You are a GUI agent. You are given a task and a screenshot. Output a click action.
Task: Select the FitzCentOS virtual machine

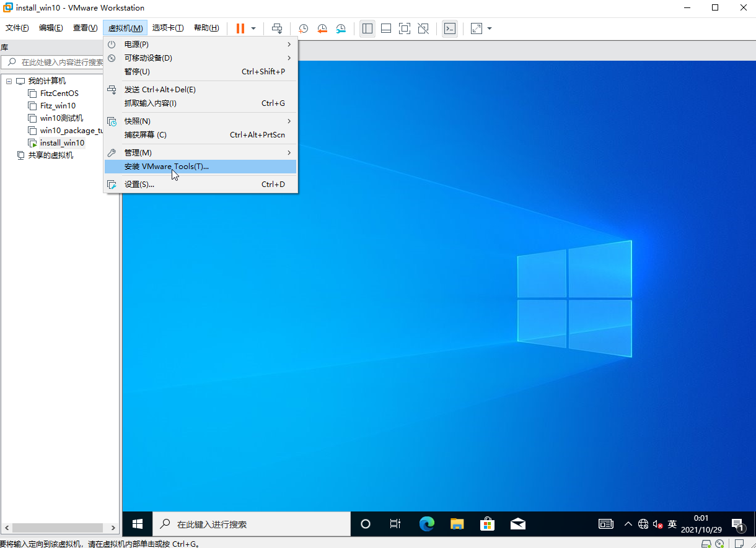(59, 94)
